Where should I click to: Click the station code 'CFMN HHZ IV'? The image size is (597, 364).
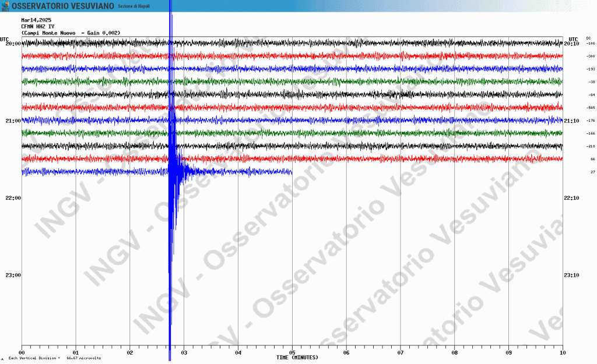tap(38, 27)
